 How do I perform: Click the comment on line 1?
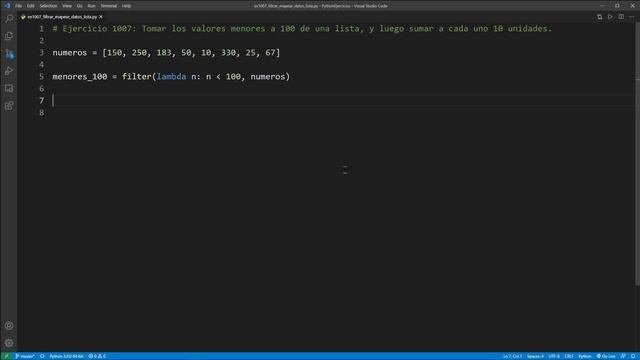[302, 29]
